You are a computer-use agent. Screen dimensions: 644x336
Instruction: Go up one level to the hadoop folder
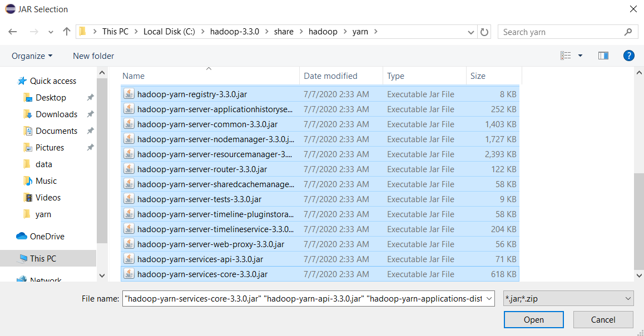pyautogui.click(x=66, y=32)
